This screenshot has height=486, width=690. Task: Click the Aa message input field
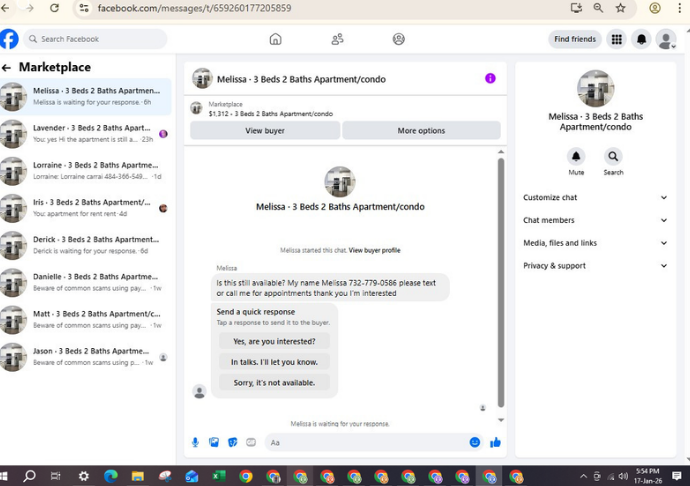(366, 442)
